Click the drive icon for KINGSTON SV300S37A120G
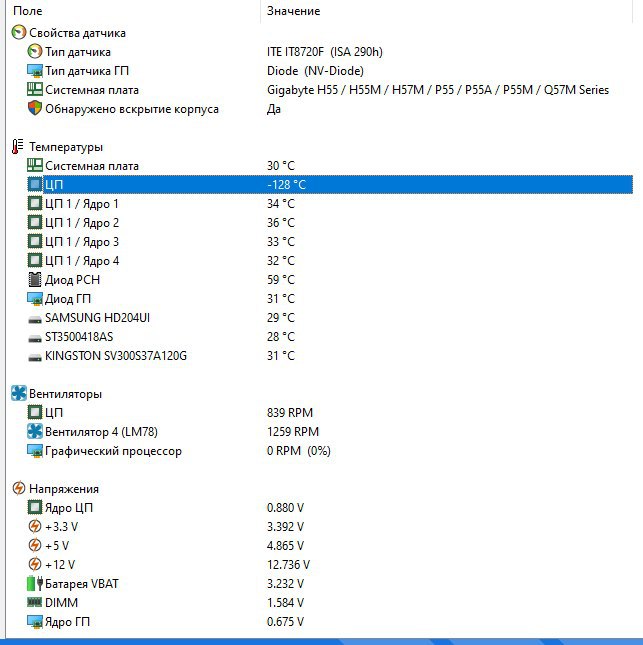Viewport: 643px width, 645px height. (35, 357)
